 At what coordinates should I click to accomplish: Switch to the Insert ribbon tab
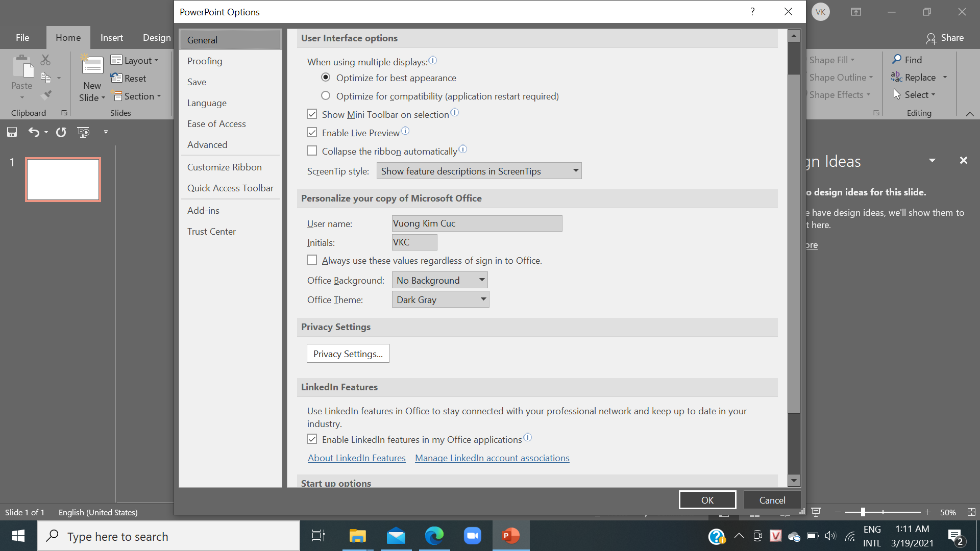point(111,38)
